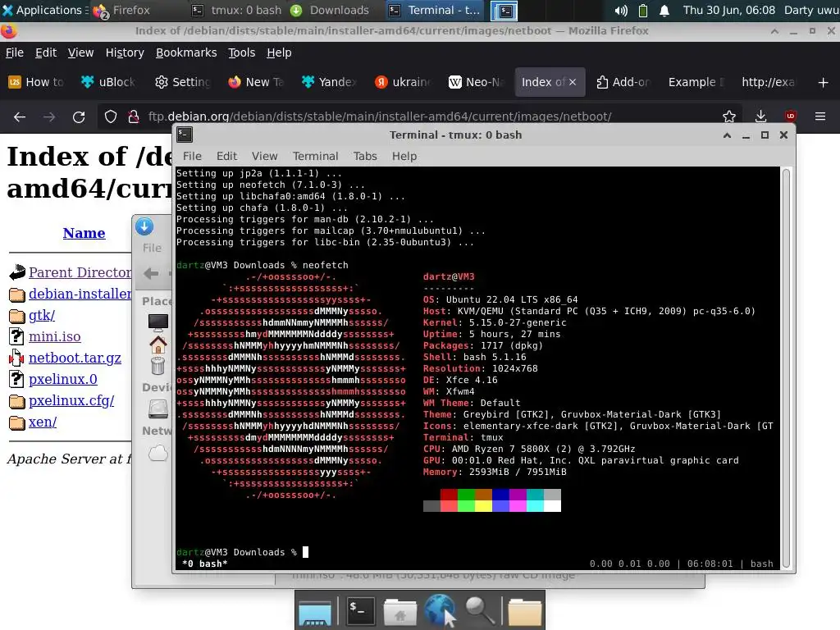This screenshot has height=630, width=840.
Task: Open the home folder dock launcher
Action: [399, 611]
